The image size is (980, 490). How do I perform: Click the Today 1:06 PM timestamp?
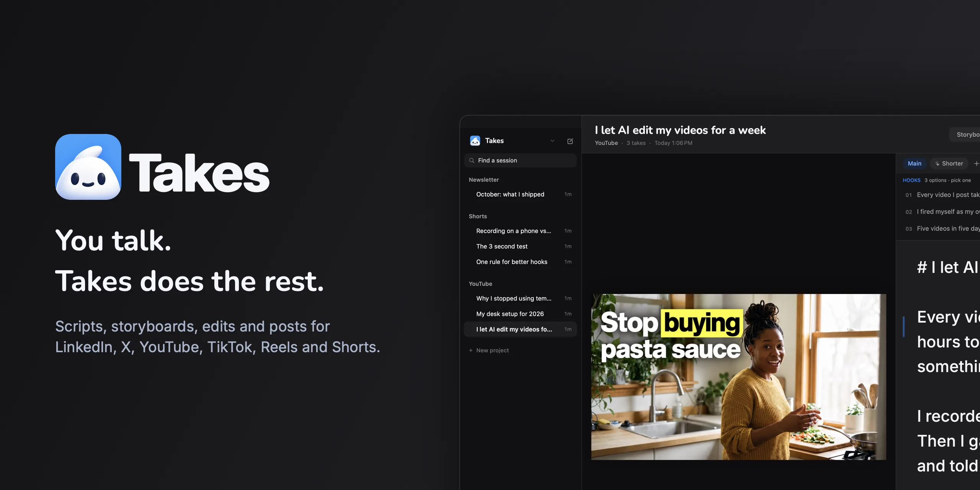pos(673,143)
